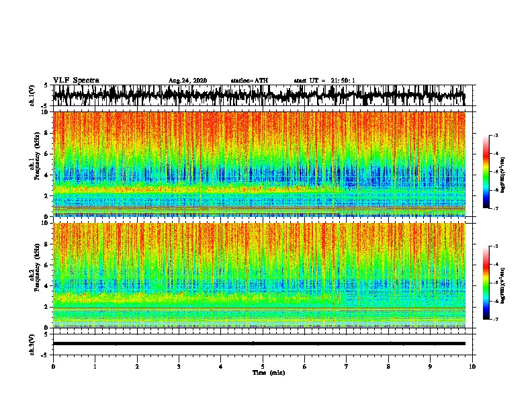Click the "5" volt tick on ch.1(V) axis
Screen dimensions: 532x411
46,85
